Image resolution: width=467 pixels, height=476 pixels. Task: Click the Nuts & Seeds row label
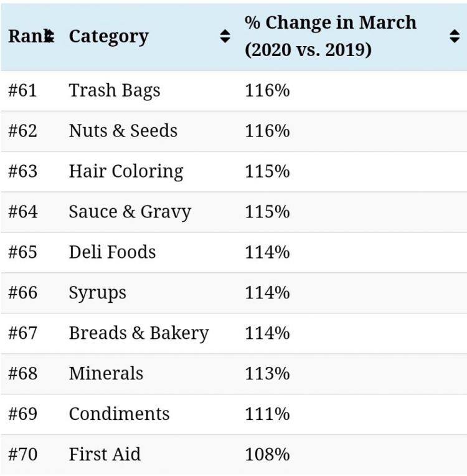click(123, 131)
